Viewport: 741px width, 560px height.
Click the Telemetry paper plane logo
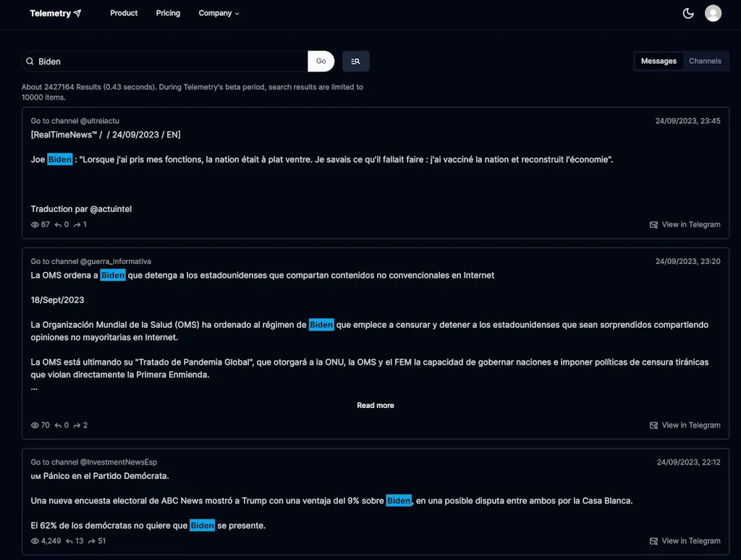[77, 13]
